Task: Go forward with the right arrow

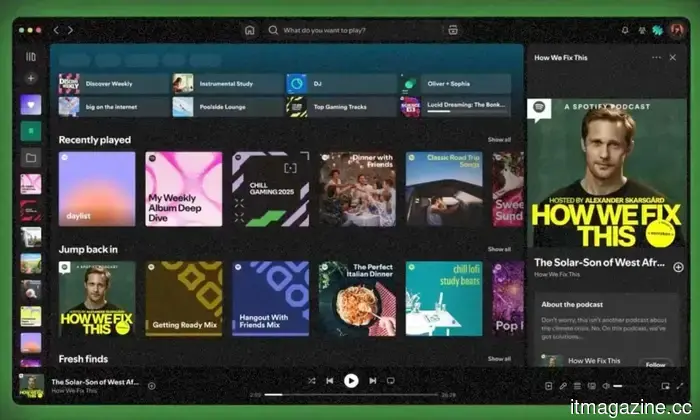Action: point(71,30)
